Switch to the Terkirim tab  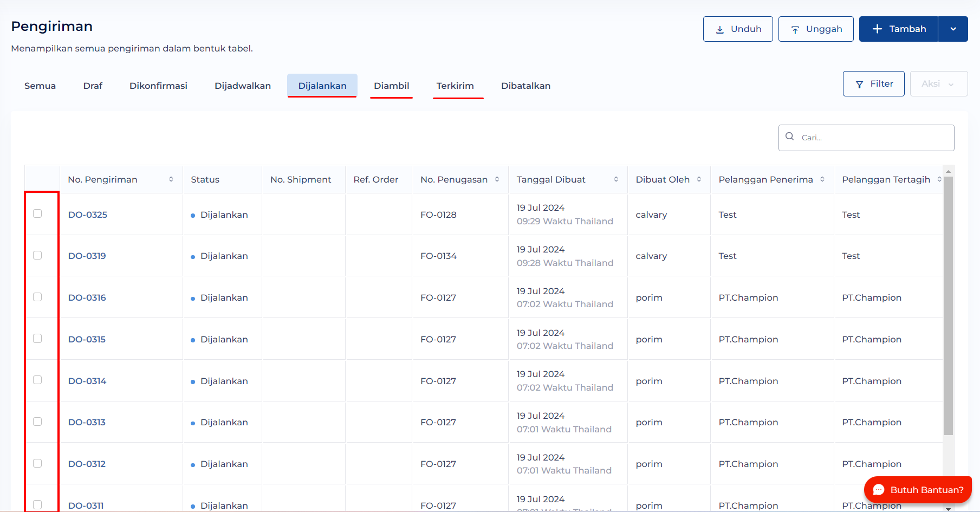455,86
